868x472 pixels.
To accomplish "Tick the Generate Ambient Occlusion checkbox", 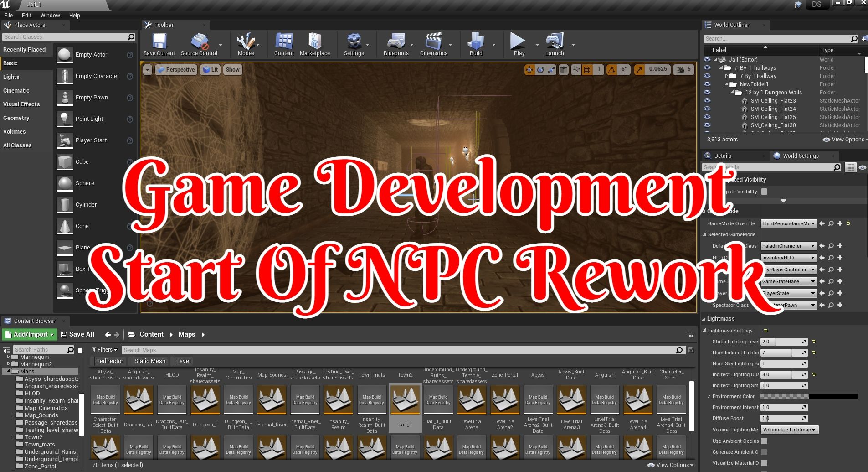I will pos(764,452).
